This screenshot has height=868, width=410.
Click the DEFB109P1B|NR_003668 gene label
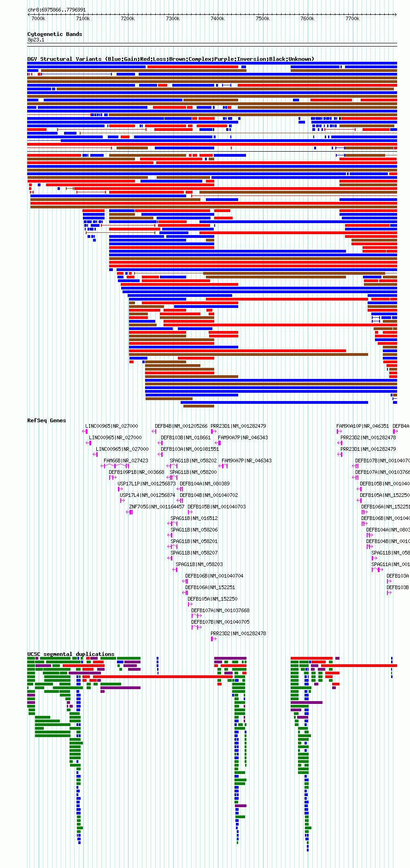(x=136, y=472)
